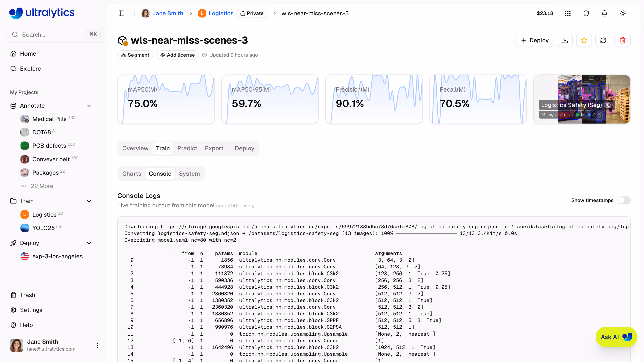
Task: Open the apps grid menu
Action: tap(568, 13)
